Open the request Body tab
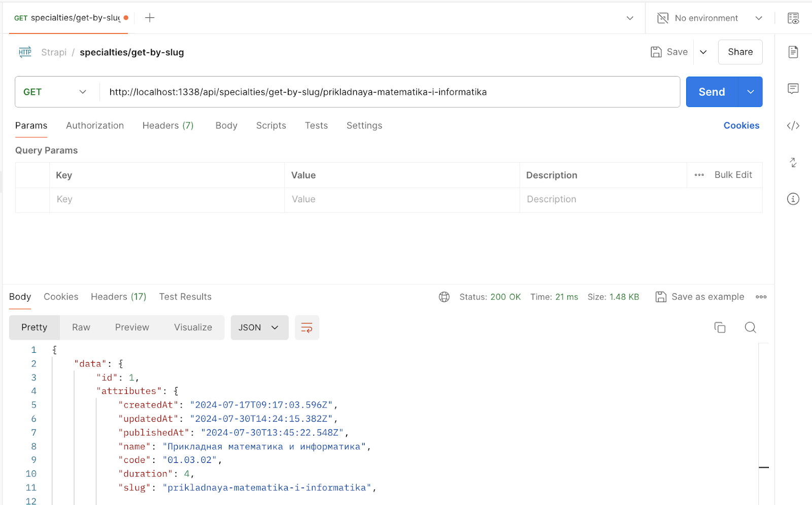Image resolution: width=812 pixels, height=505 pixels. pos(226,125)
